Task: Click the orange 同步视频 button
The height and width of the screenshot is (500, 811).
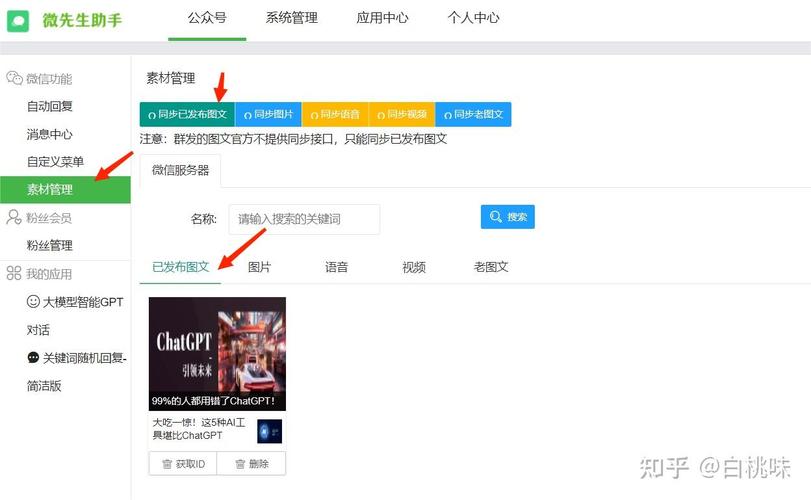Action: click(402, 114)
